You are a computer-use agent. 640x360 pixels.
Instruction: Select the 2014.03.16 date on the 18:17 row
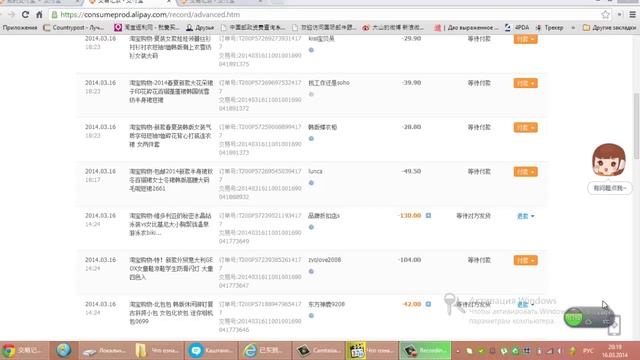click(100, 171)
